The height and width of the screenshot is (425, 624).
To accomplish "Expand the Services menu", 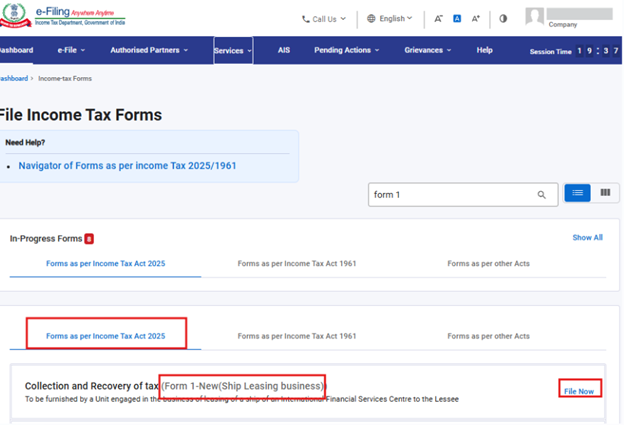I will 233,50.
